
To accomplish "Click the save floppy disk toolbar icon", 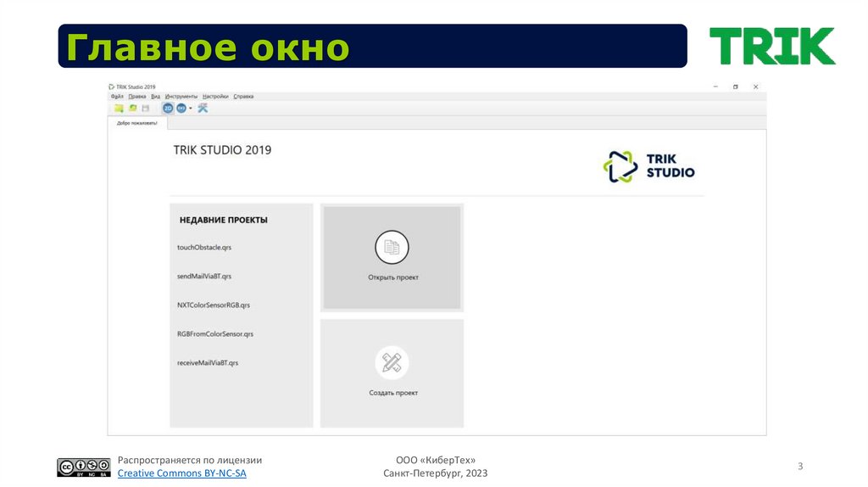I will 146,108.
